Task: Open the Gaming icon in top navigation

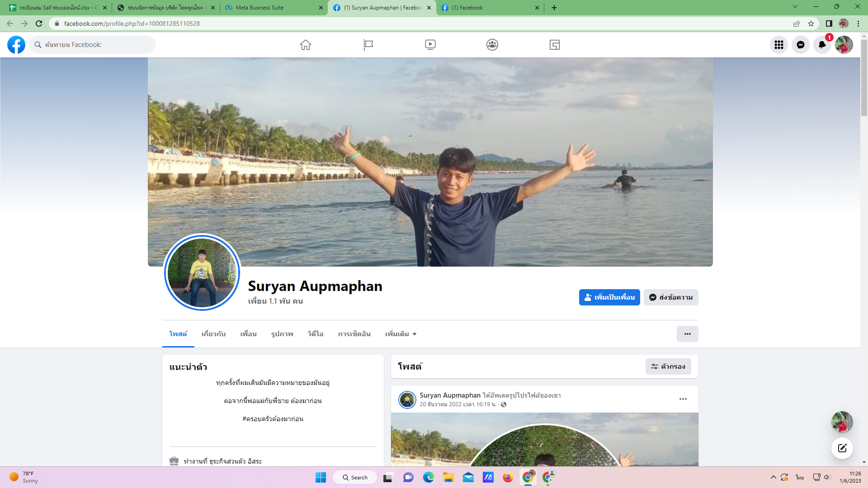Action: pyautogui.click(x=555, y=45)
